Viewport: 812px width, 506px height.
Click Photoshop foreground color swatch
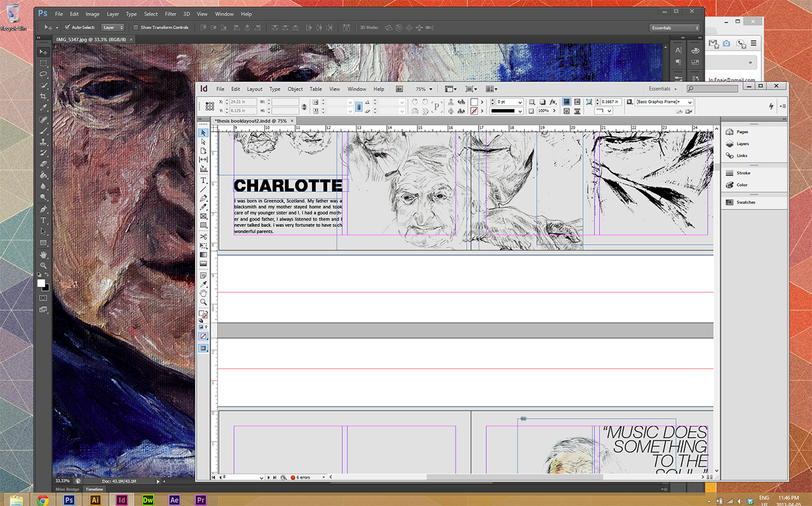(x=41, y=283)
